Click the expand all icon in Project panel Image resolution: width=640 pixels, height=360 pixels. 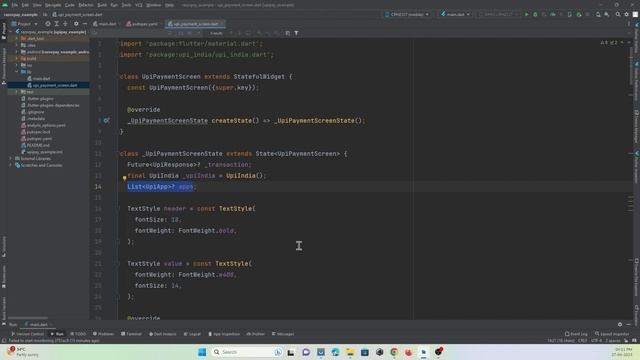(56, 24)
